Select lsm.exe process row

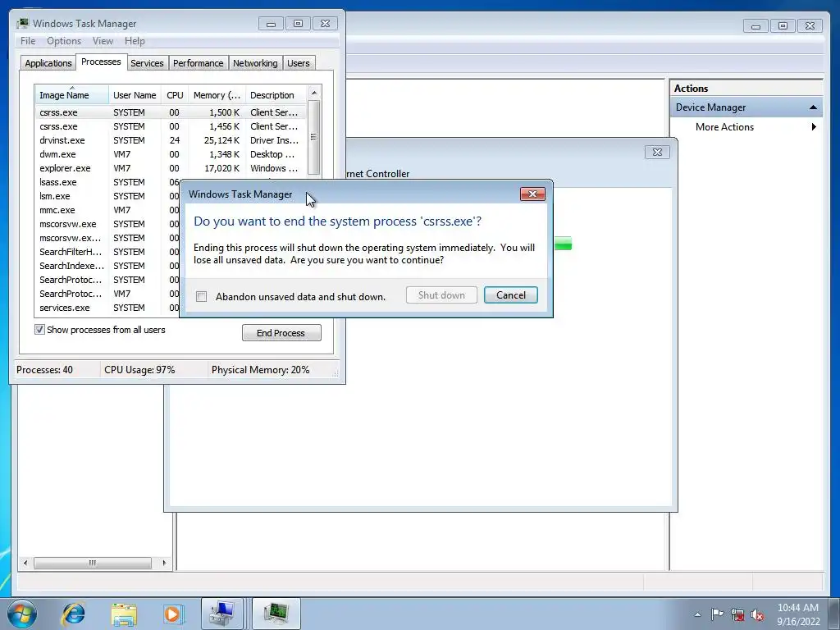coord(107,196)
